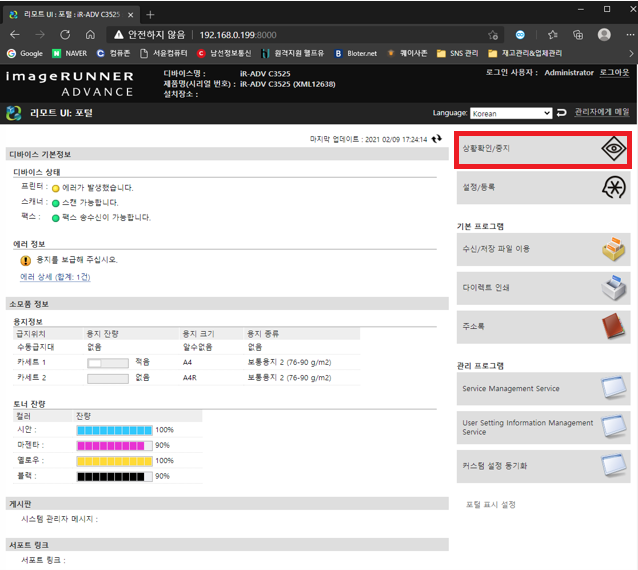Open the 상황확인/중지 button
Image resolution: width=638 pixels, height=570 pixels.
click(x=543, y=150)
